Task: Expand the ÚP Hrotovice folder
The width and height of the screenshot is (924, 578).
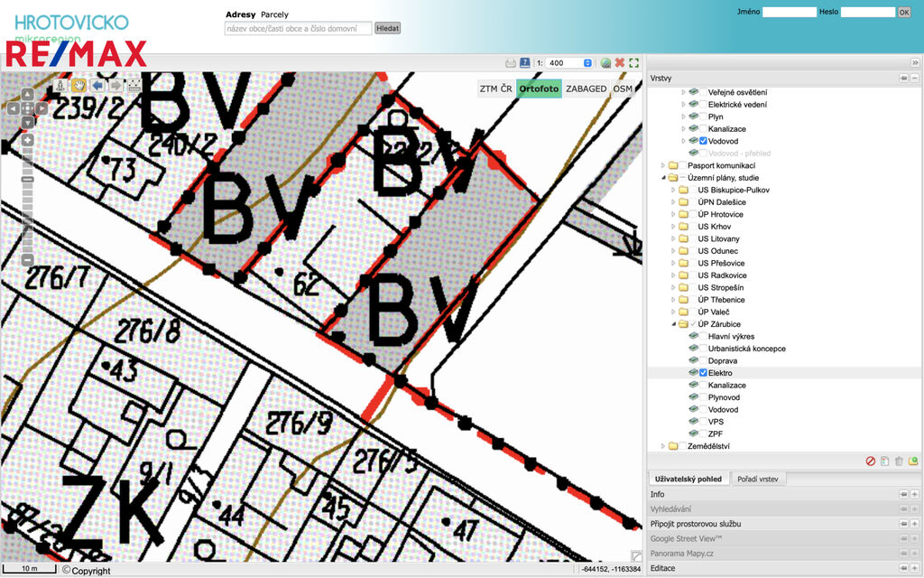Action: pyautogui.click(x=673, y=214)
